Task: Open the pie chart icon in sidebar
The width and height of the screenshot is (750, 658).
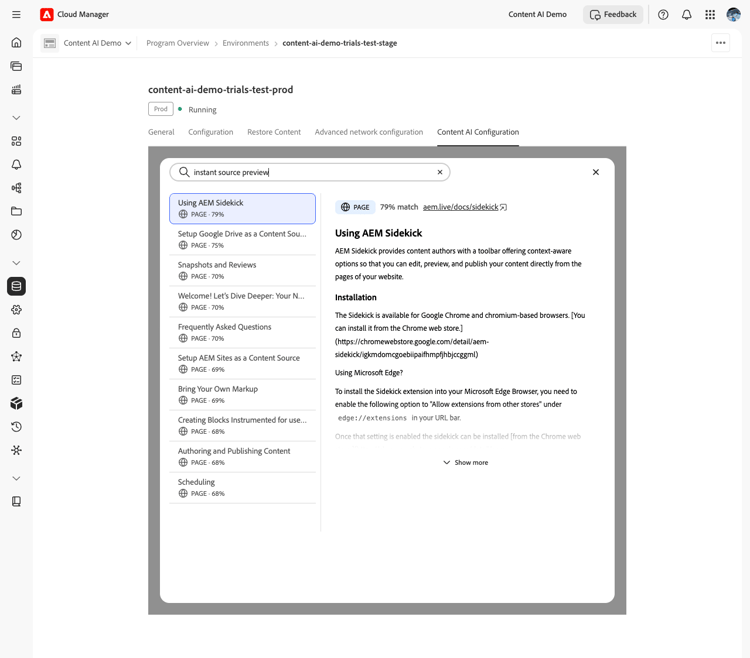Action: pyautogui.click(x=16, y=235)
